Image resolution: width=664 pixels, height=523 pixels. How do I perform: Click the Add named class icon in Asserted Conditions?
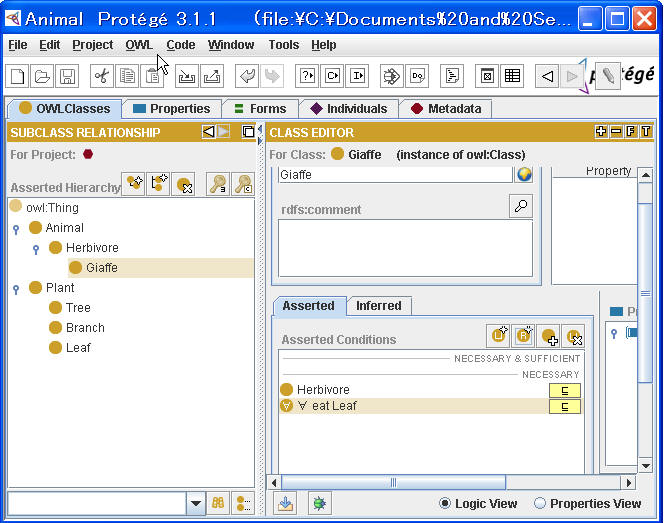[548, 336]
